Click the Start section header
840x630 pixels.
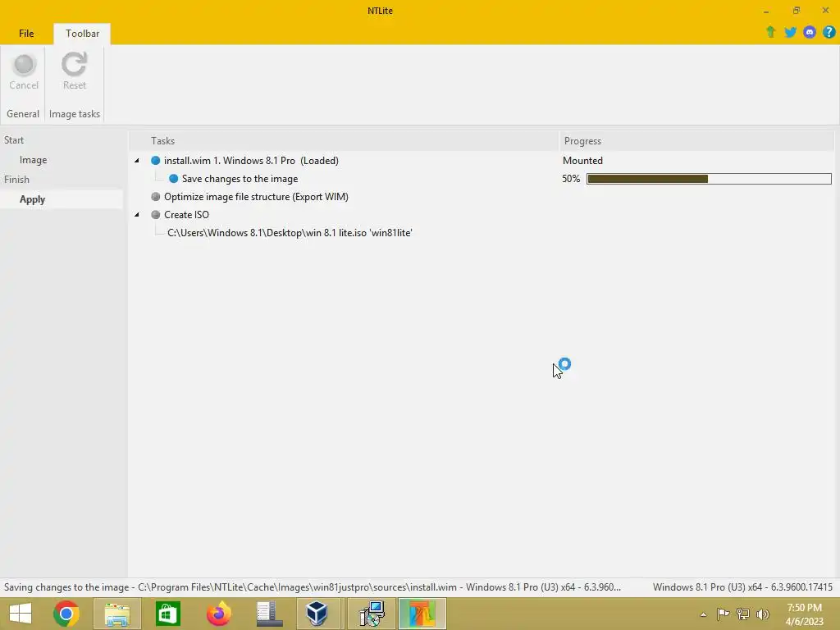14,139
